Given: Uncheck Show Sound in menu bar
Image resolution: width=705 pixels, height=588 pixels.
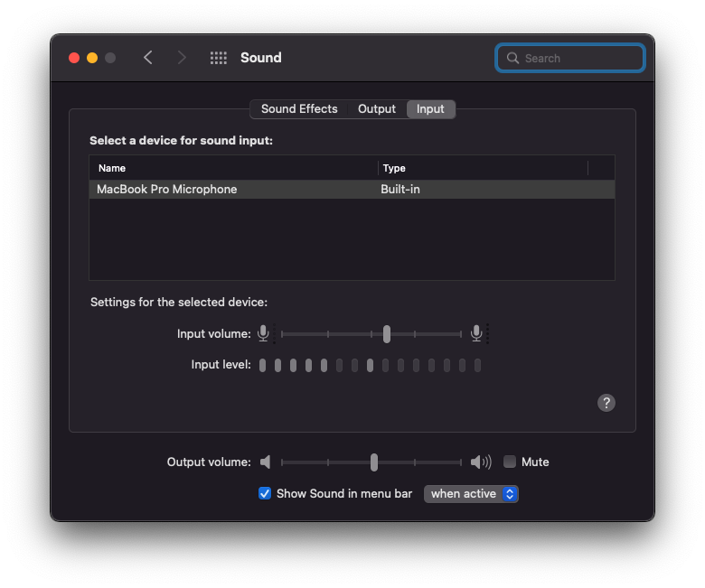Looking at the screenshot, I should 265,493.
